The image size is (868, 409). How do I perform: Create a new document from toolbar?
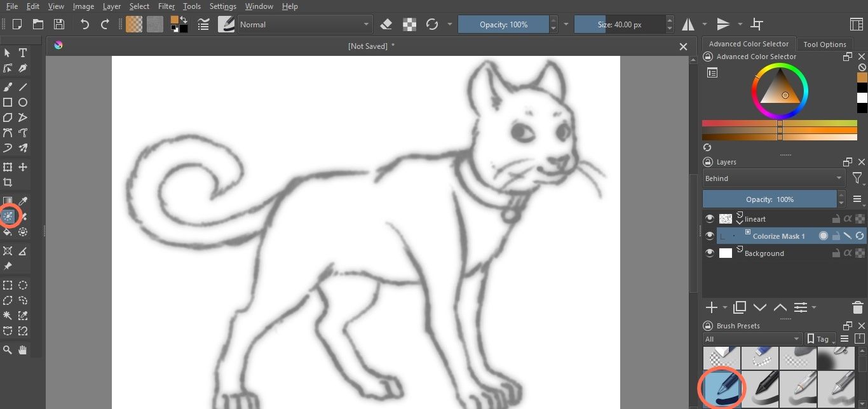(17, 24)
